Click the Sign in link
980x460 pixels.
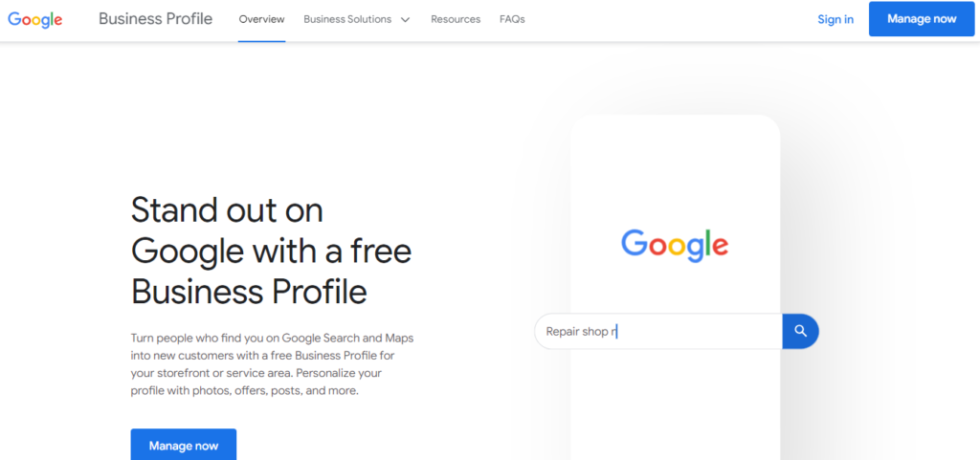[835, 19]
